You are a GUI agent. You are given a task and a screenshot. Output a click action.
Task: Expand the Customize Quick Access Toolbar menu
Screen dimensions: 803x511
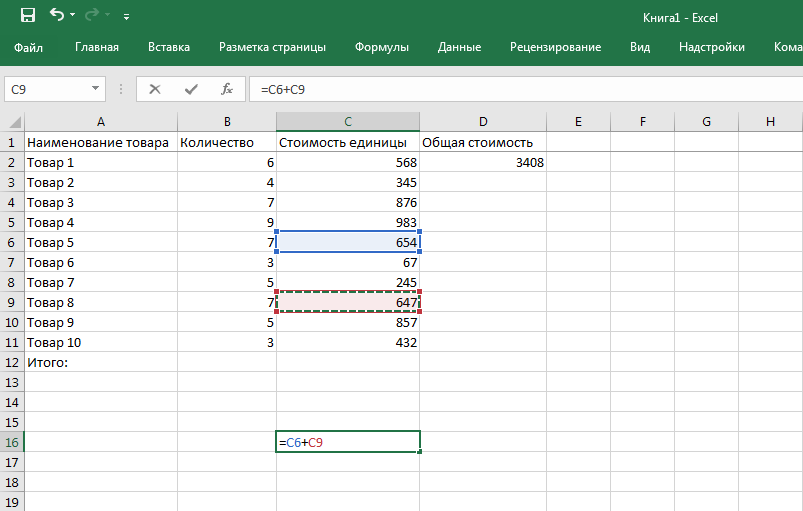click(125, 17)
